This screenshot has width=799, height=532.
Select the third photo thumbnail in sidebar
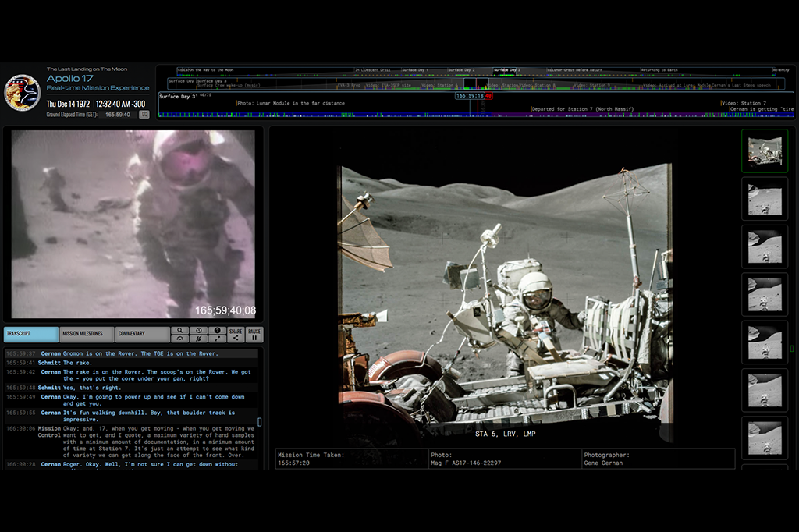(765, 246)
